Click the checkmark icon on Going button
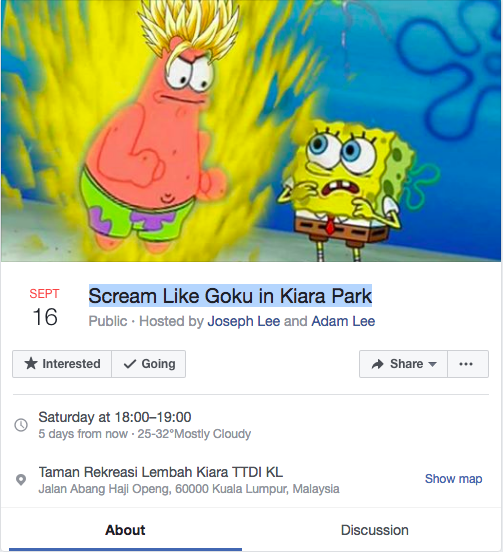Viewport: 503px width, 552px height. coord(130,364)
